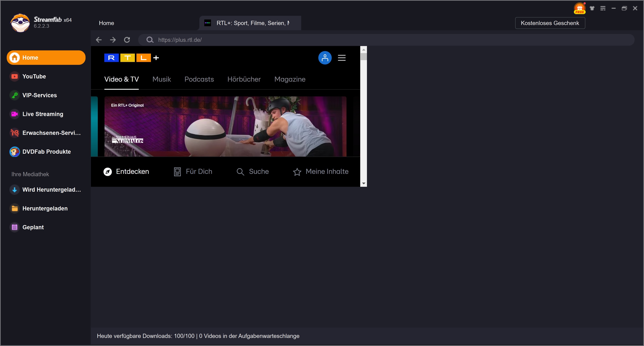Open the RTL+ hamburger menu

tap(341, 58)
